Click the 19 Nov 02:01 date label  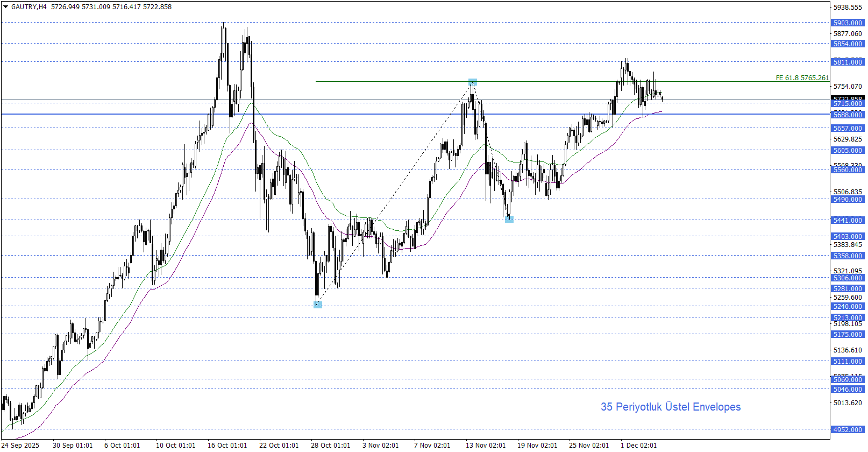[x=537, y=445]
